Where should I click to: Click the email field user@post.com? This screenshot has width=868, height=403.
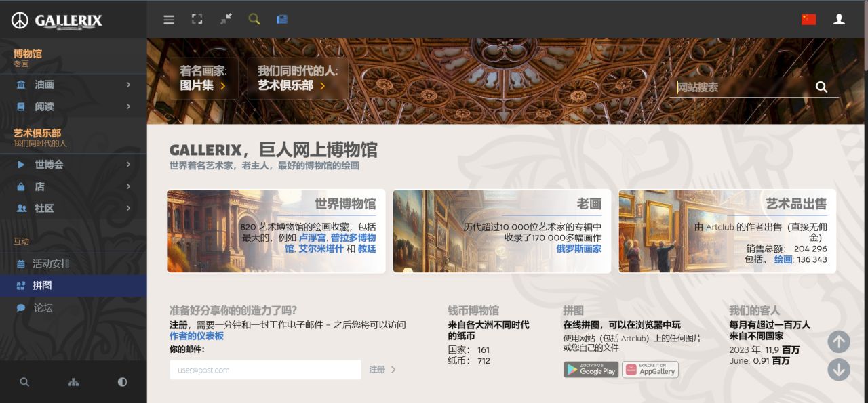(265, 370)
